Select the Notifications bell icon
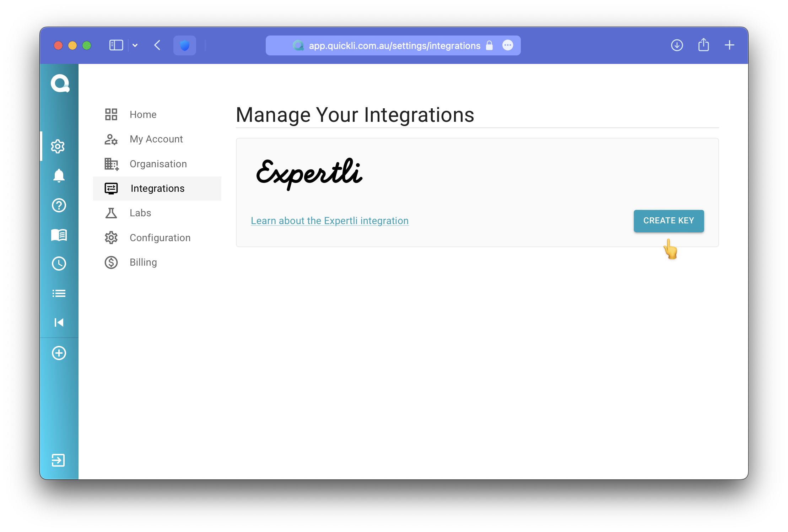 (x=59, y=176)
